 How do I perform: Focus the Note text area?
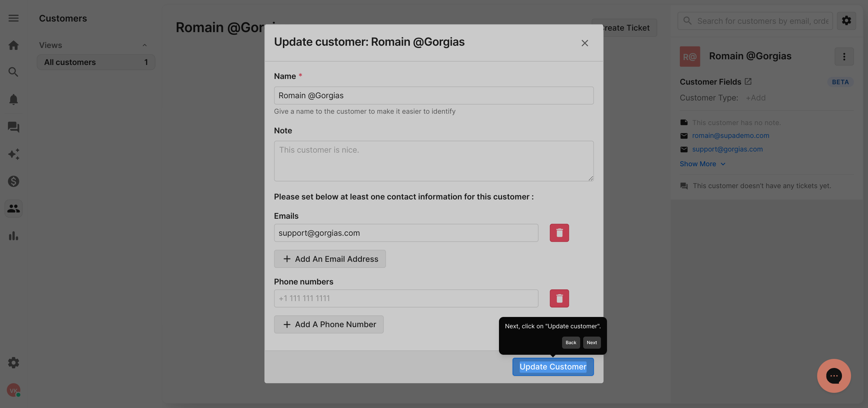(434, 161)
